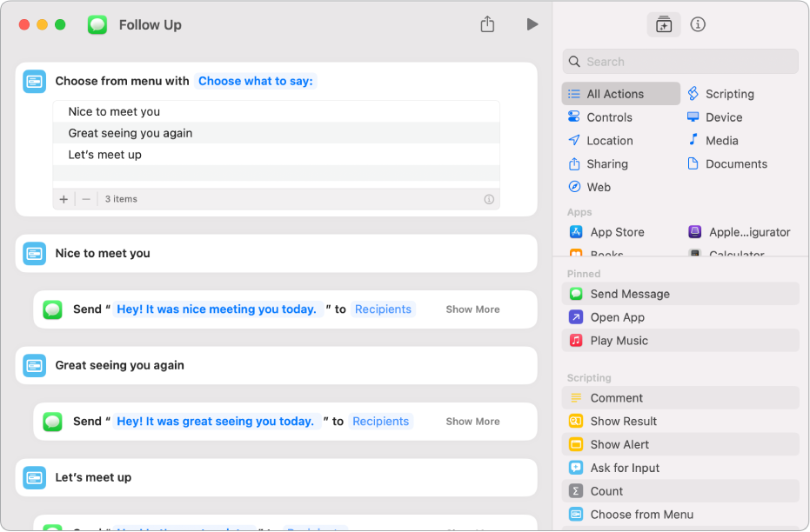Click Messages icon of nice meeting Send action
This screenshot has height=532, width=810.
point(53,309)
